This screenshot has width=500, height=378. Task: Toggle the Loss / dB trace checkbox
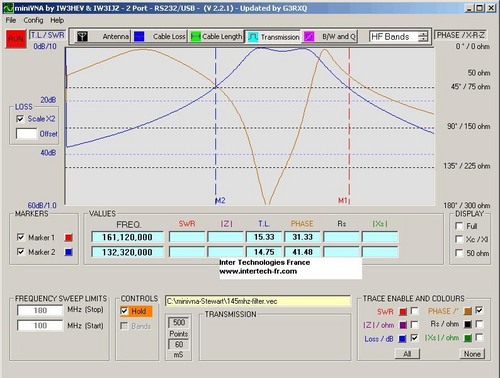(x=414, y=338)
